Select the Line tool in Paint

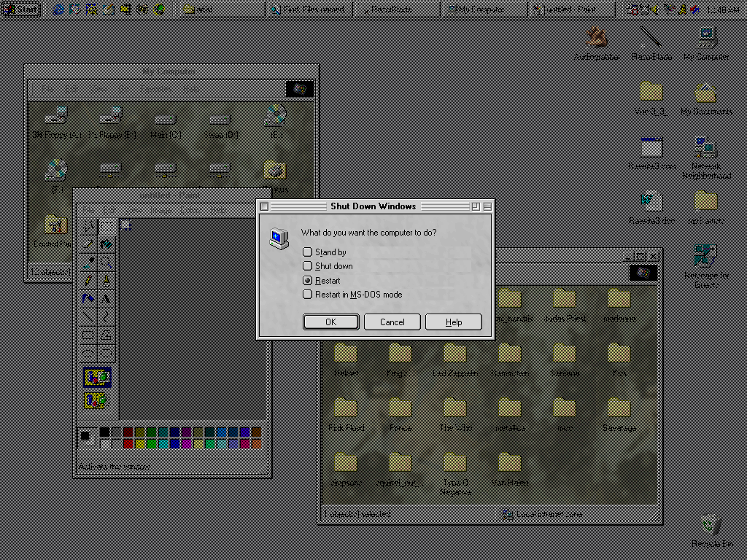(88, 316)
